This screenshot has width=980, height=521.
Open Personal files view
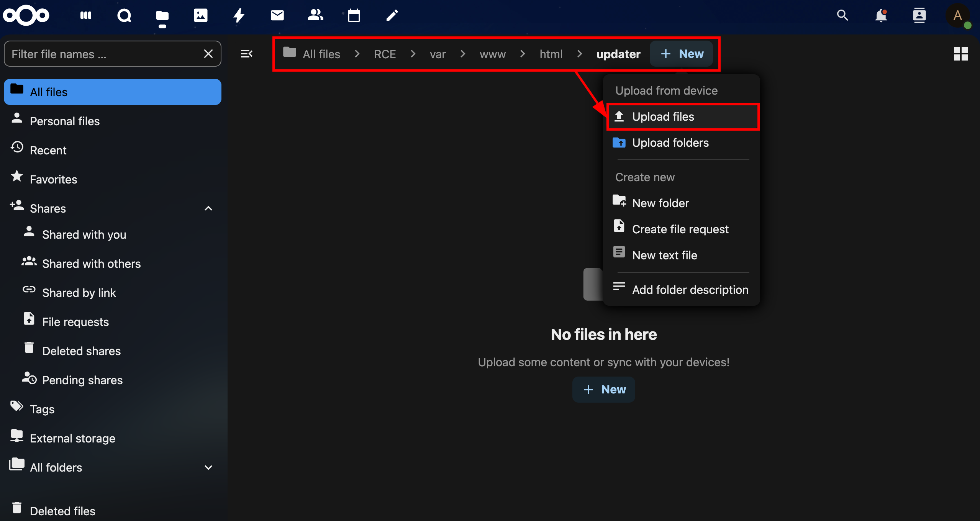click(113, 121)
